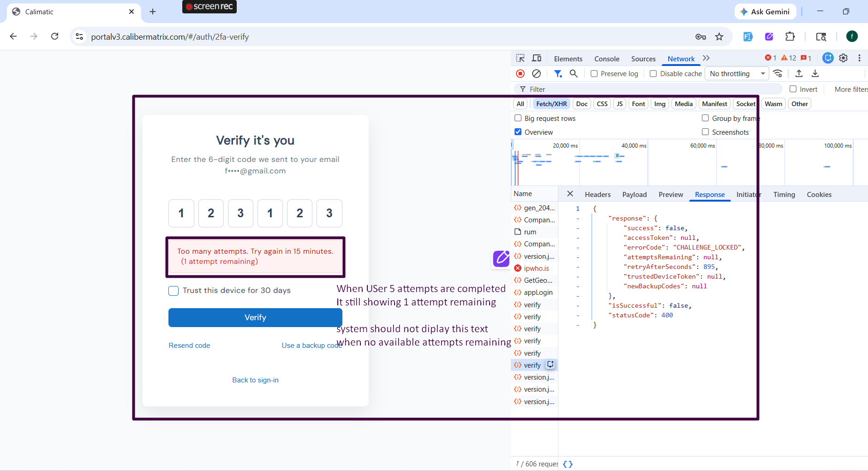This screenshot has height=471, width=868.
Task: Switch to the Console tab
Action: click(x=607, y=59)
